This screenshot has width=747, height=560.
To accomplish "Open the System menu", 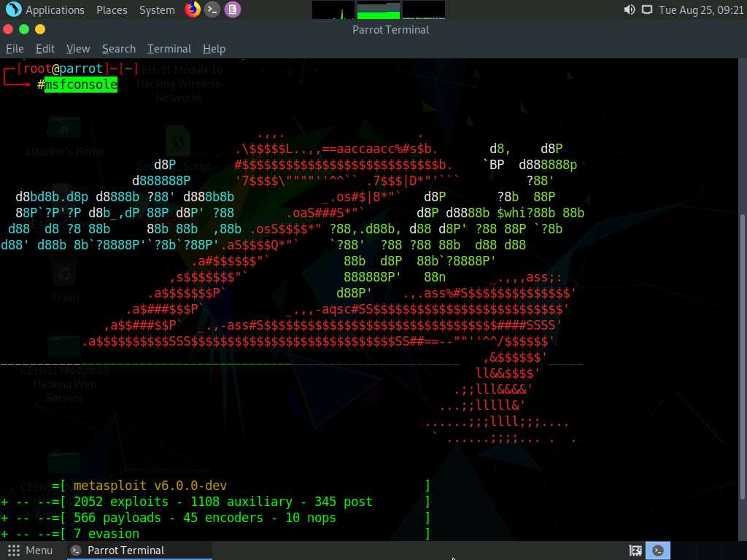I will click(x=157, y=10).
